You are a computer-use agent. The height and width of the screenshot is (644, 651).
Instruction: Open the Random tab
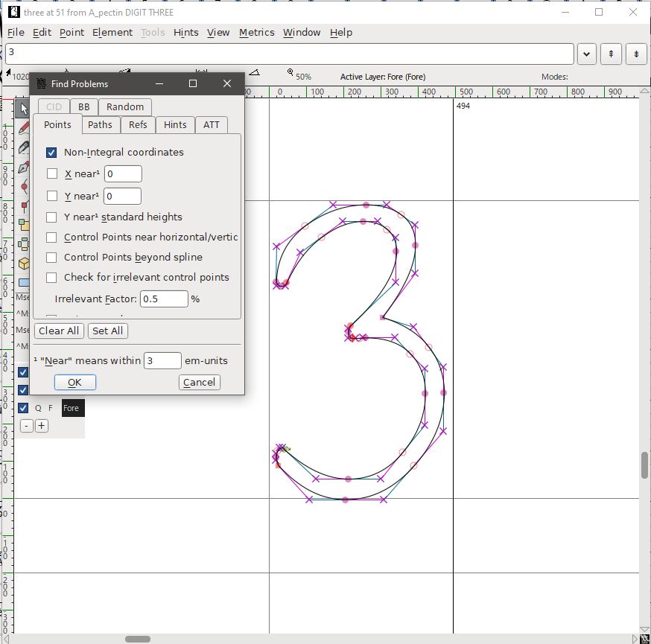[124, 107]
